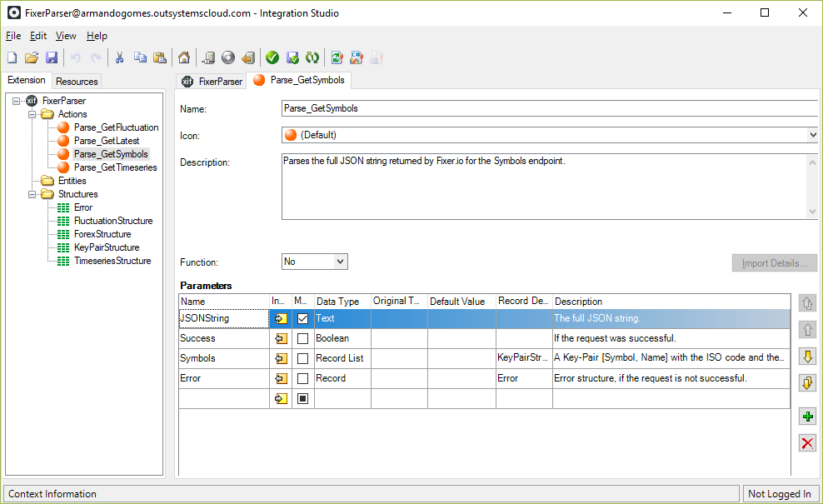Select the Entities folder
This screenshot has width=823, height=504.
pos(72,181)
